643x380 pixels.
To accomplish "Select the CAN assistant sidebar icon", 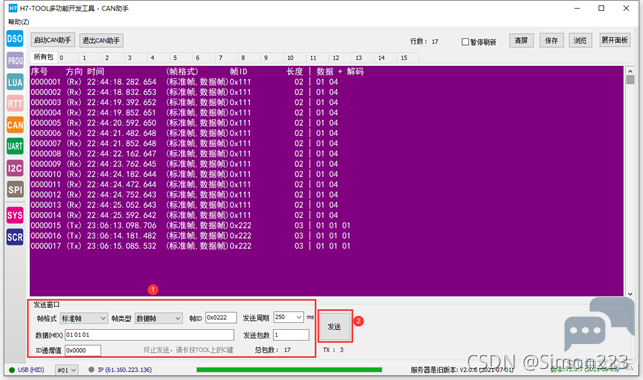I will (x=15, y=125).
